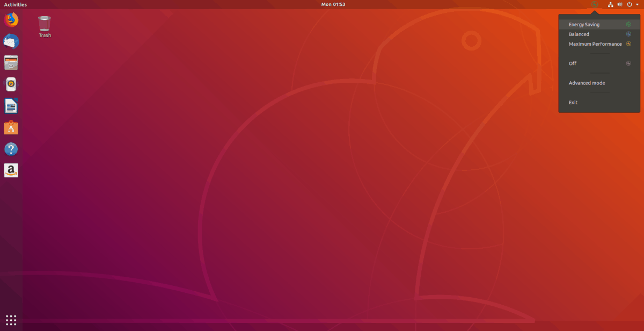Image resolution: width=644 pixels, height=331 pixels.
Task: Switch to Balanced power mode
Action: [x=580, y=34]
